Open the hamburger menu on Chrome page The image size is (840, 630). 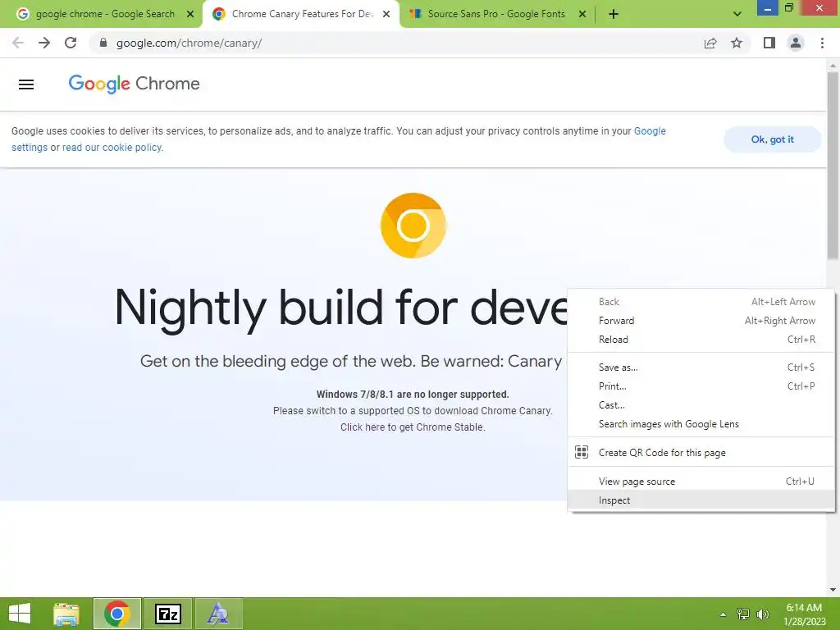coord(26,84)
